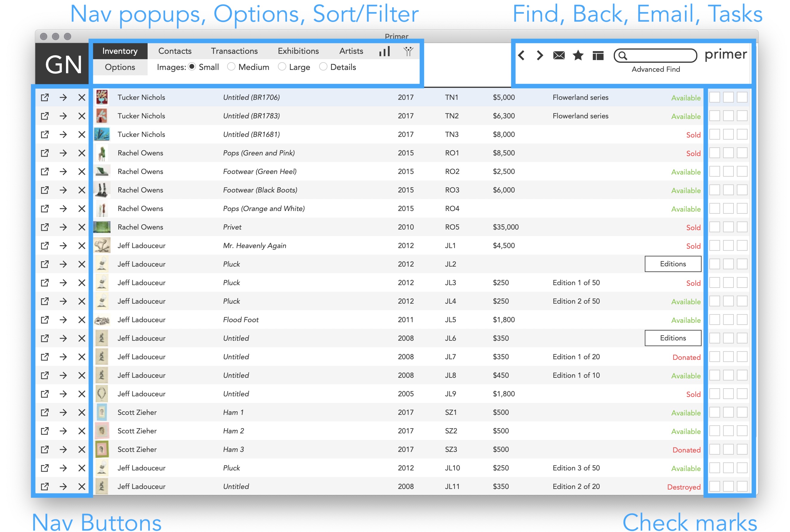Image resolution: width=790 pixels, height=532 pixels.
Task: Click the back navigation chevron
Action: (521, 55)
